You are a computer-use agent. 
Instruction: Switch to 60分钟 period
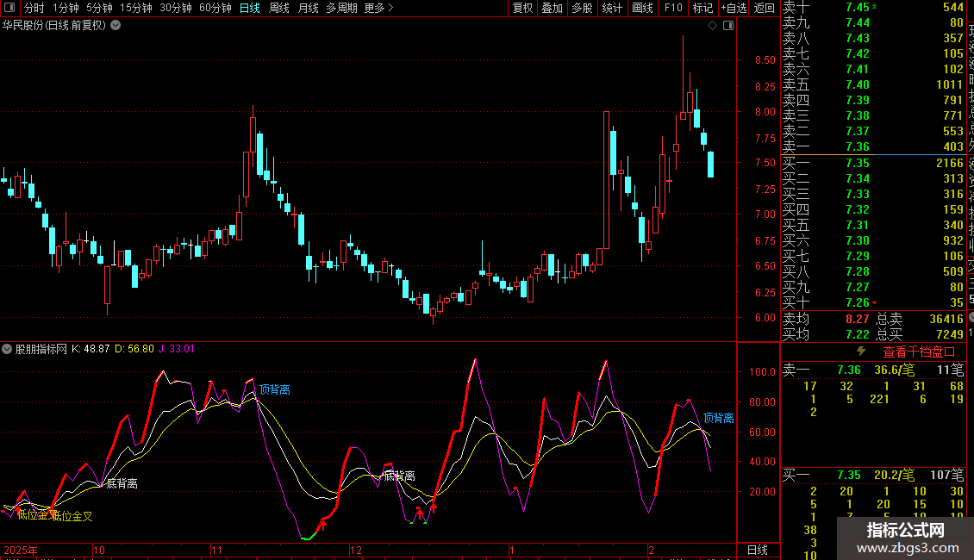215,8
